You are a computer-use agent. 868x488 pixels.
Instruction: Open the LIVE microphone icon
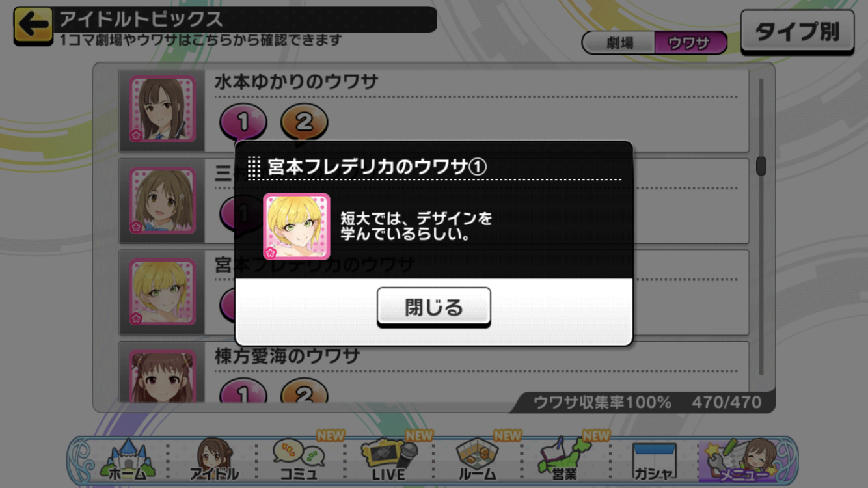pyautogui.click(x=388, y=459)
